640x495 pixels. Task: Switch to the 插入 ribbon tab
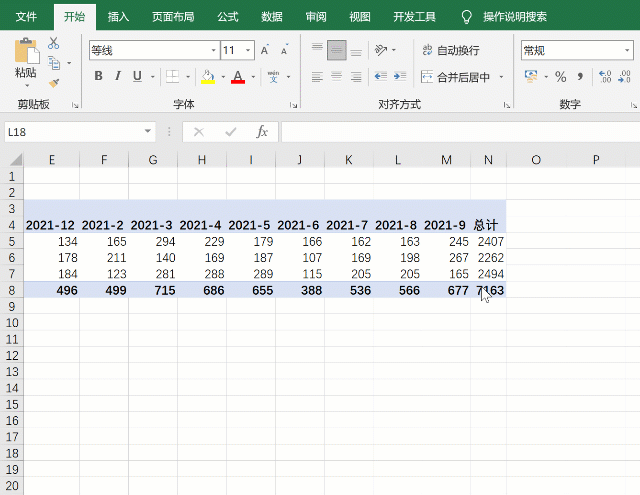118,17
